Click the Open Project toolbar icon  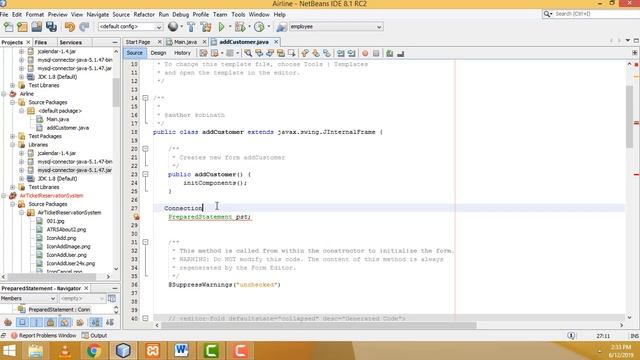(37, 27)
